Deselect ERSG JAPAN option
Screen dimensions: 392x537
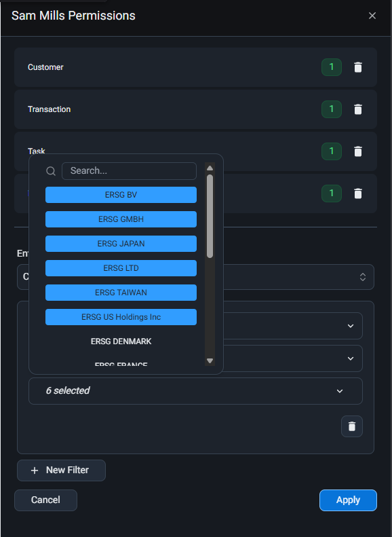[x=121, y=244]
